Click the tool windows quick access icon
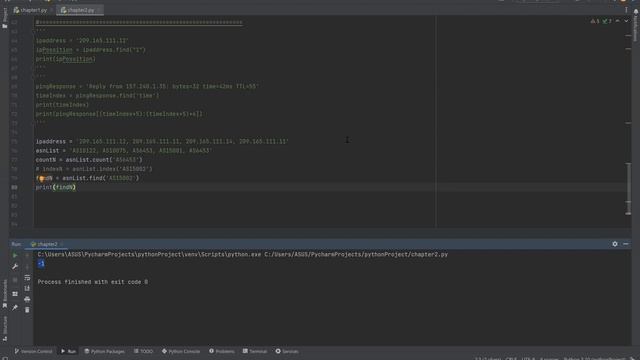The width and height of the screenshot is (640, 360). click(x=4, y=358)
